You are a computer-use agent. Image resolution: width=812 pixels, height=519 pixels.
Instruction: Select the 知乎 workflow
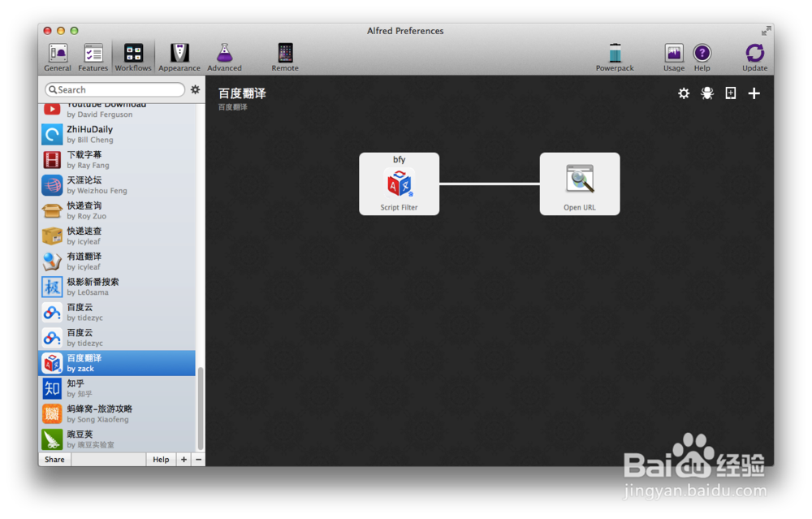[117, 388]
